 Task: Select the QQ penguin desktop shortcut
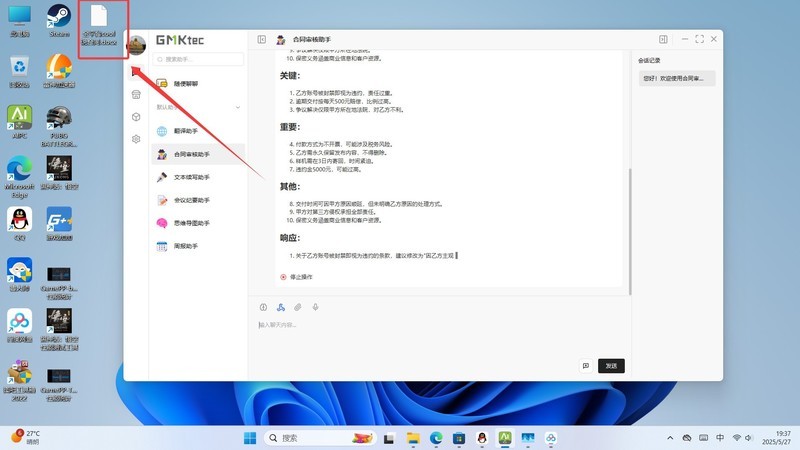[19, 223]
